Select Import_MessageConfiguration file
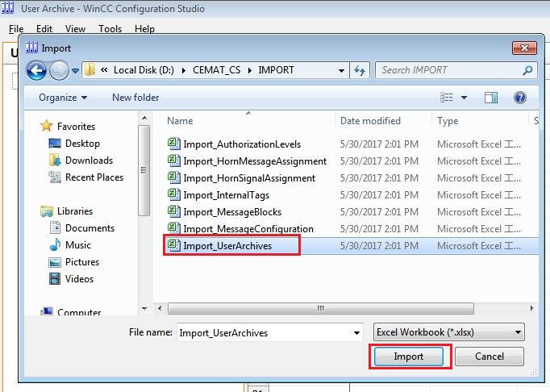Image resolution: width=550 pixels, height=392 pixels. point(240,228)
